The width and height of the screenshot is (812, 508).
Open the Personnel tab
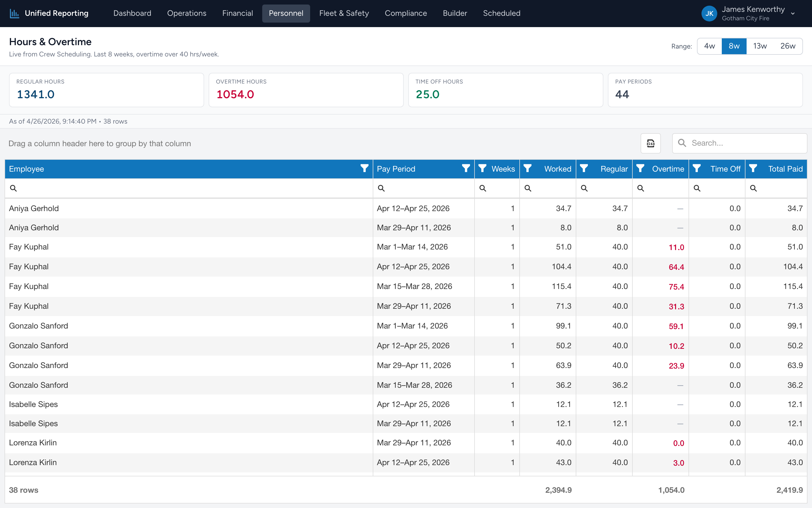click(286, 14)
